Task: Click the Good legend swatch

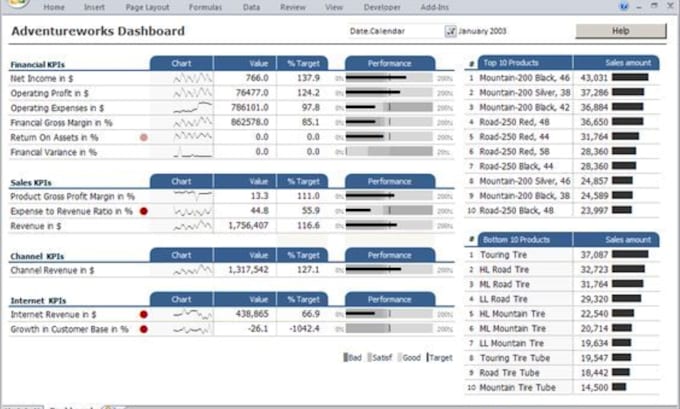Action: [x=399, y=358]
